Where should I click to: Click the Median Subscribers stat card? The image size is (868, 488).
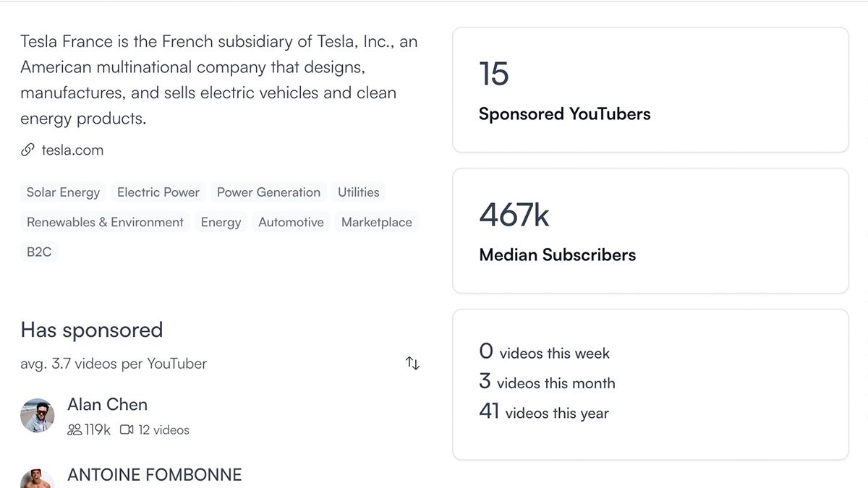click(x=650, y=230)
